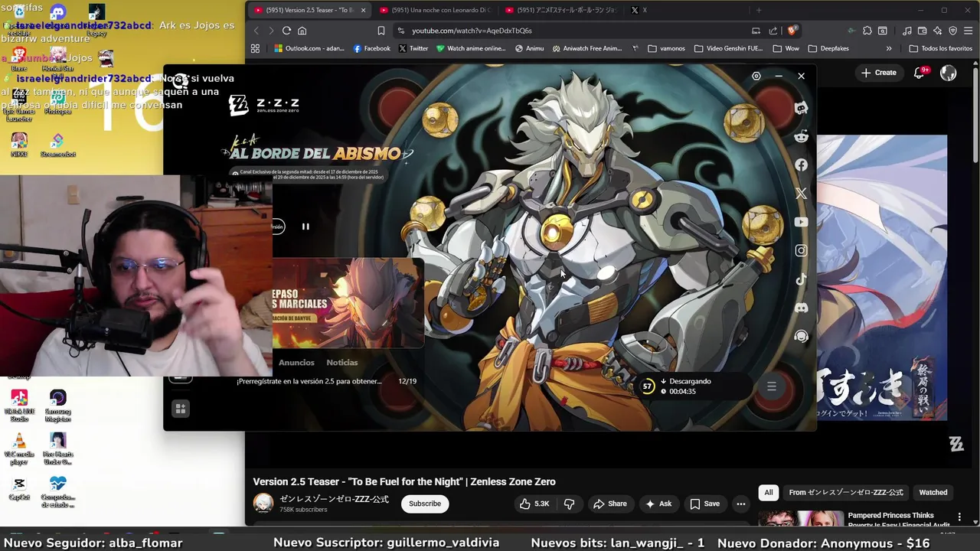Expand the vamonos bookmarks folder
Viewport: 980px width, 551px height.
pos(666,48)
